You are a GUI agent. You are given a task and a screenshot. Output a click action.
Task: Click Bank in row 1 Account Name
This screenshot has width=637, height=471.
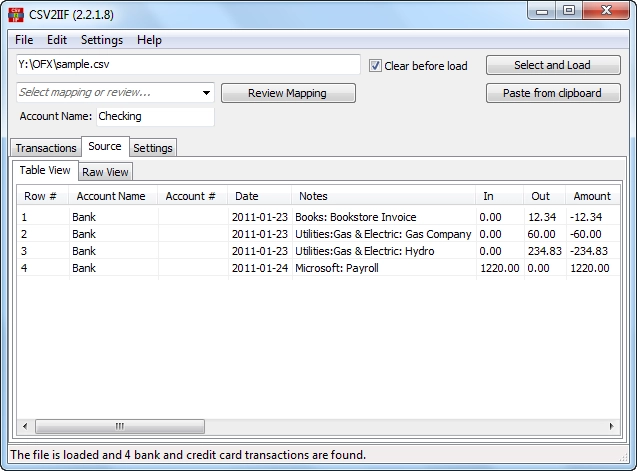114,217
